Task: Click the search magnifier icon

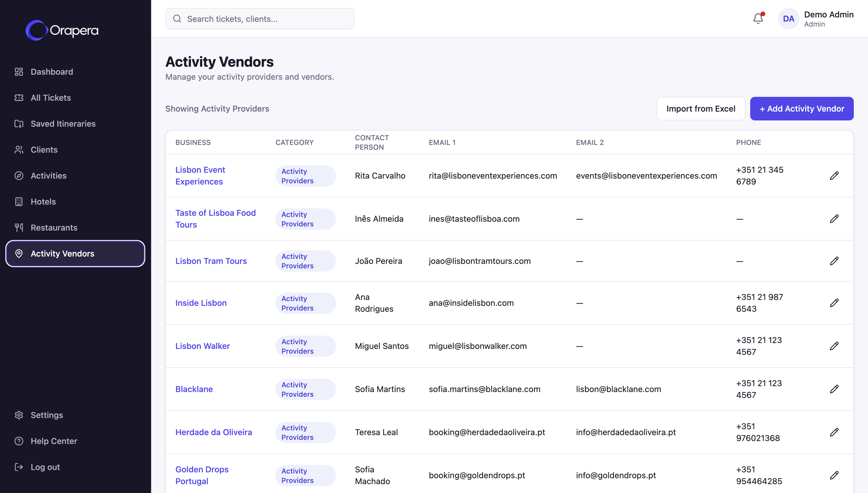Action: (x=177, y=19)
